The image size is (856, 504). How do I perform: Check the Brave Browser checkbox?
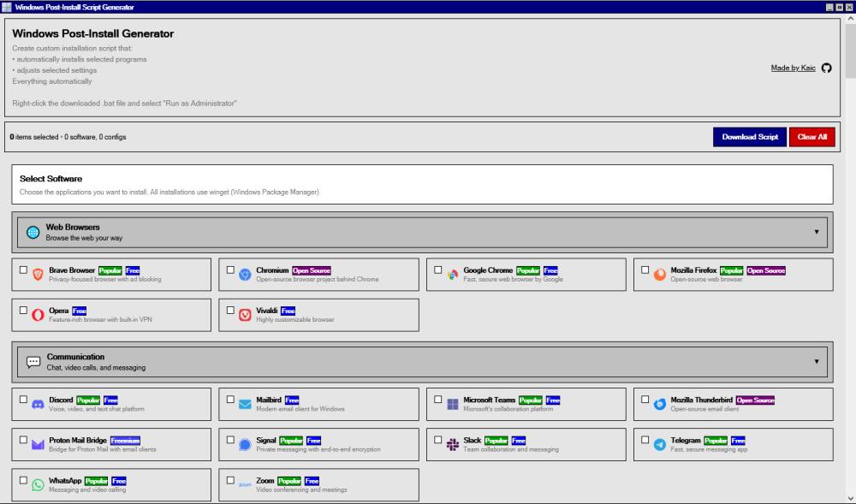23,270
